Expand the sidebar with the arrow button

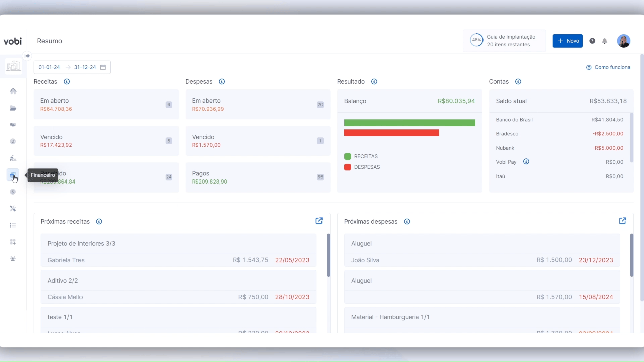click(x=27, y=56)
